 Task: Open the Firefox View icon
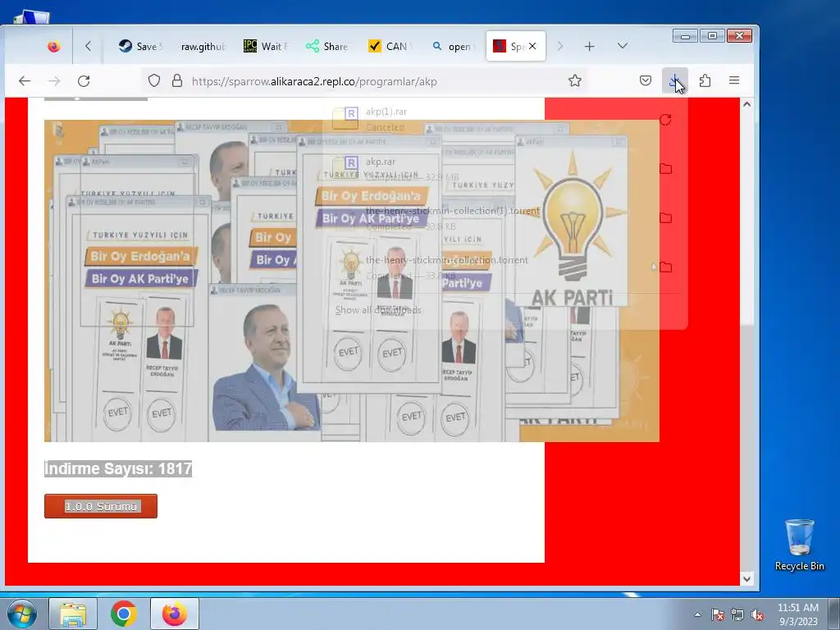[x=53, y=47]
